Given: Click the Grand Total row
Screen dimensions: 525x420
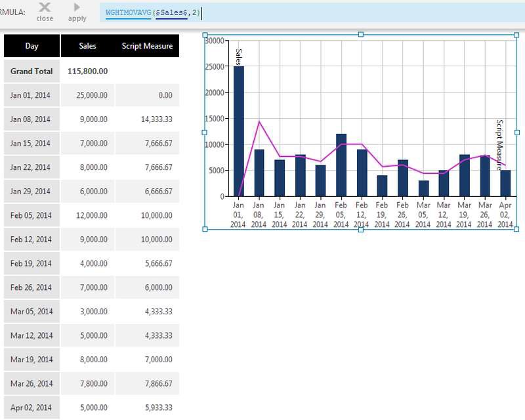Looking at the screenshot, I should tap(31, 71).
